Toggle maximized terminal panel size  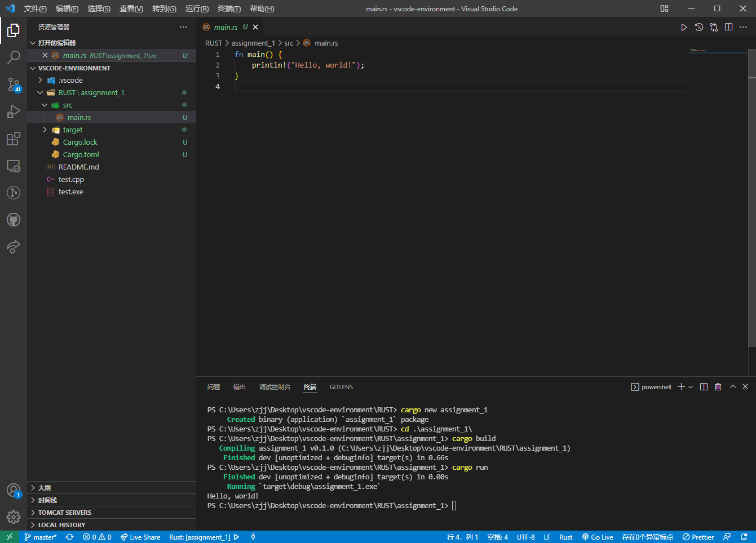[733, 387]
